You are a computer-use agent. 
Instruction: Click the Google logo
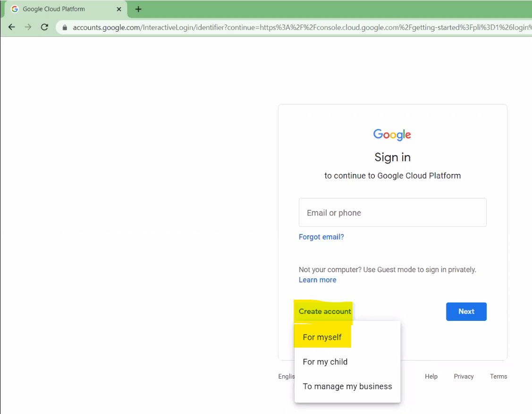[392, 135]
